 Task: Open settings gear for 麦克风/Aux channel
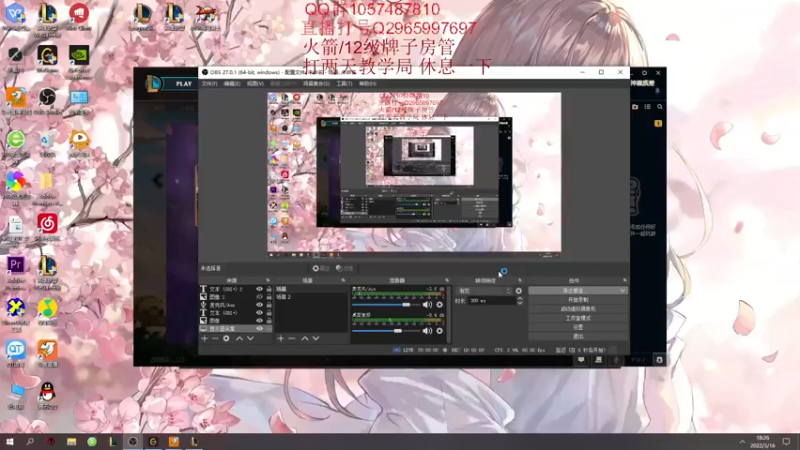click(439, 305)
